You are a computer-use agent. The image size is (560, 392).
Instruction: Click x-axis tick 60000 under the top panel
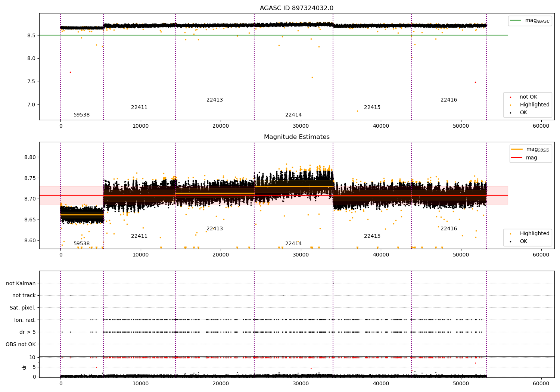pyautogui.click(x=541, y=126)
